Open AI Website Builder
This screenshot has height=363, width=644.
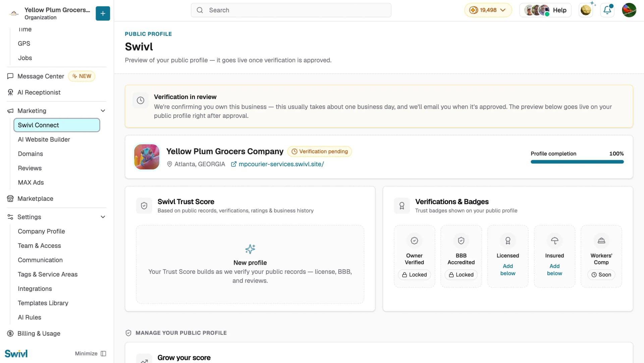pos(44,139)
